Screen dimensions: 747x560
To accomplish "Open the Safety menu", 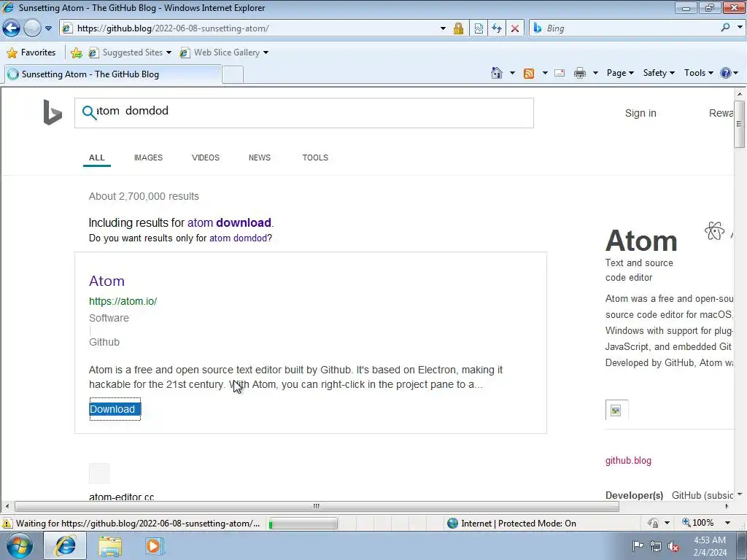I will click(659, 73).
